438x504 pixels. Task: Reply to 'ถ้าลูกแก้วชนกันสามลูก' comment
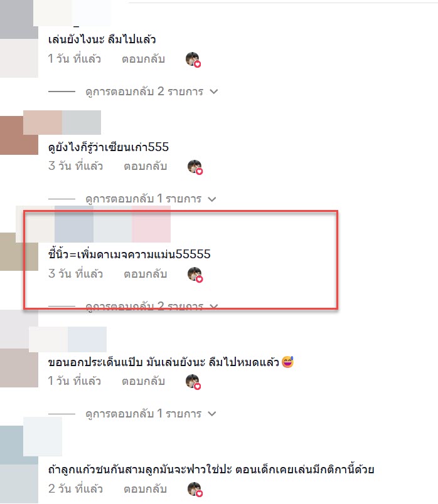[x=146, y=489]
